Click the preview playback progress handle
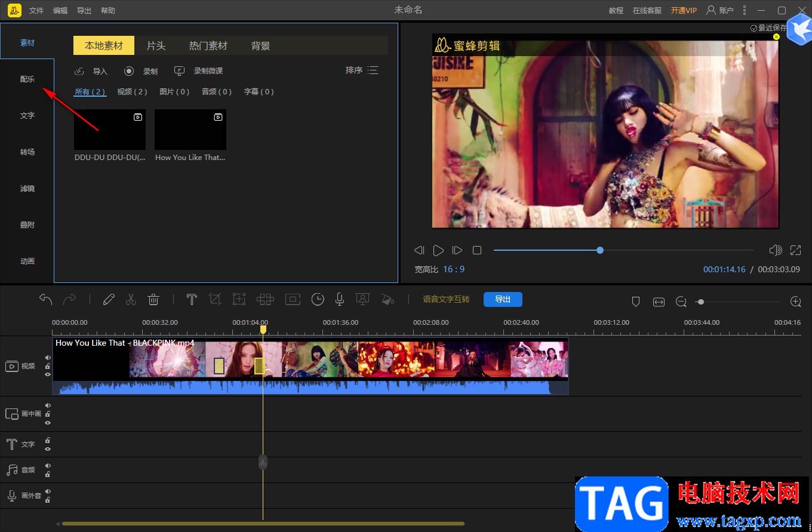 point(600,250)
